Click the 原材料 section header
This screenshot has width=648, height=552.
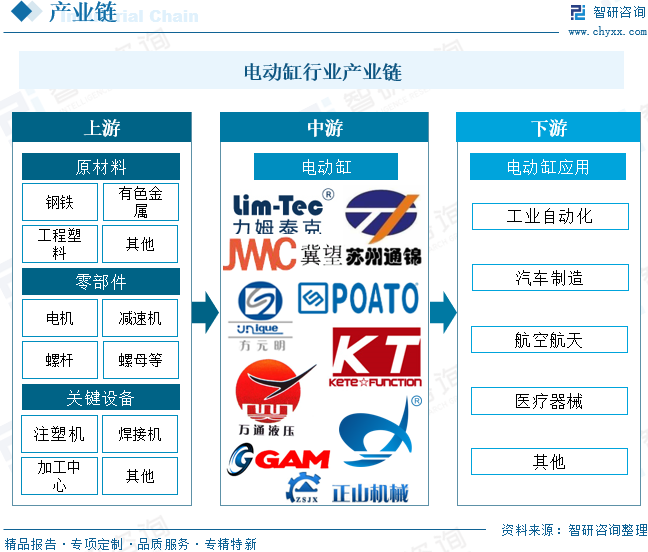[101, 167]
